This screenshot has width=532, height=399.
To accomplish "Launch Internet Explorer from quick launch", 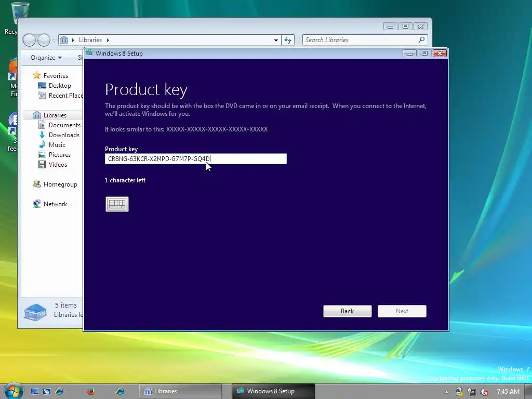I will click(59, 391).
